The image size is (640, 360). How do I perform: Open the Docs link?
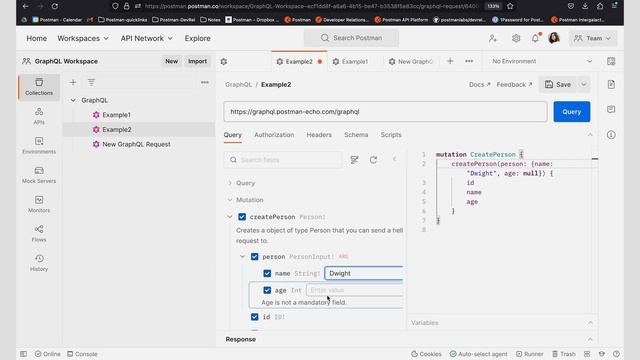point(480,84)
